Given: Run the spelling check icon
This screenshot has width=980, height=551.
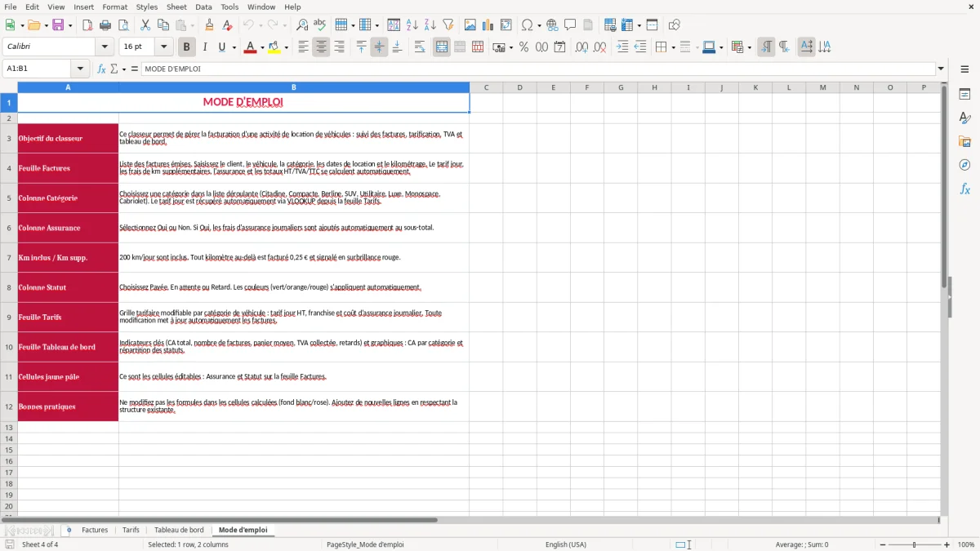Looking at the screenshot, I should point(320,25).
